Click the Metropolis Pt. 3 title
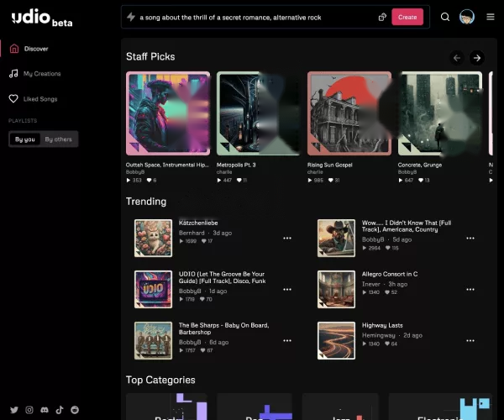Image resolution: width=504 pixels, height=420 pixels. point(236,165)
